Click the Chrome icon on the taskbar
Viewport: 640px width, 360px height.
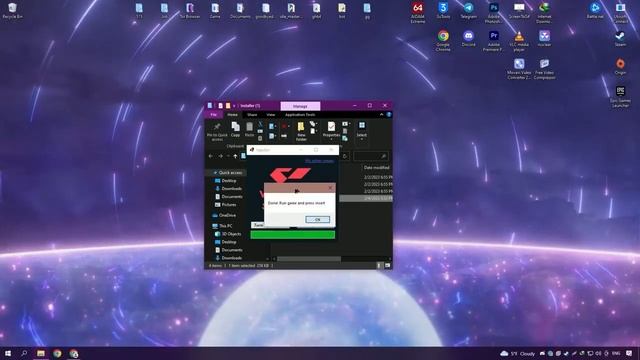(x=57, y=353)
